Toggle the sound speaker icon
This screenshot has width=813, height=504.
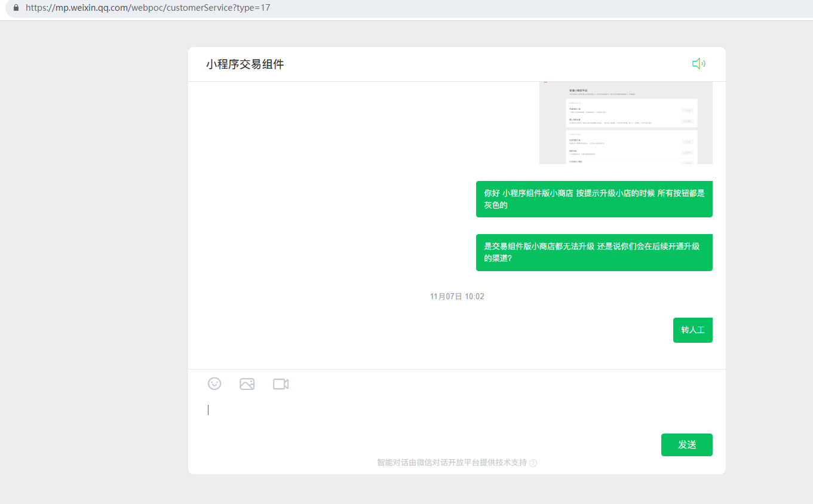coord(698,64)
